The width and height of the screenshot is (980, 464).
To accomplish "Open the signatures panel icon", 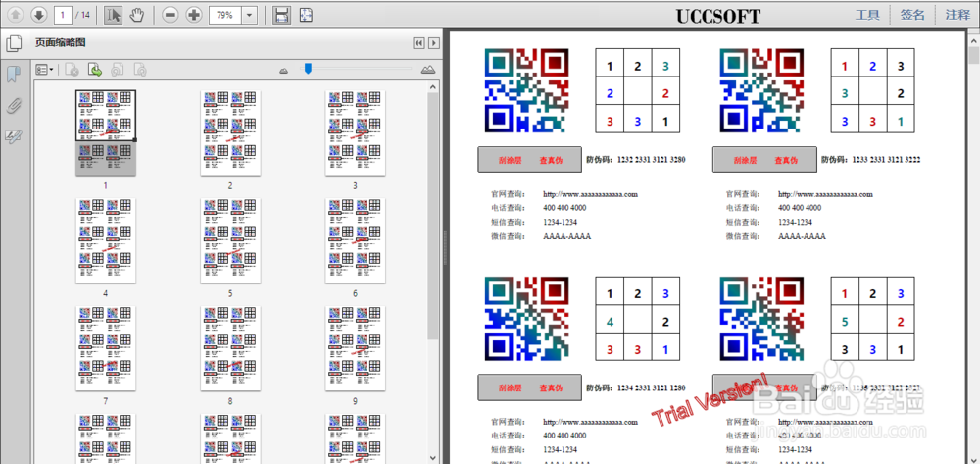I will [13, 137].
